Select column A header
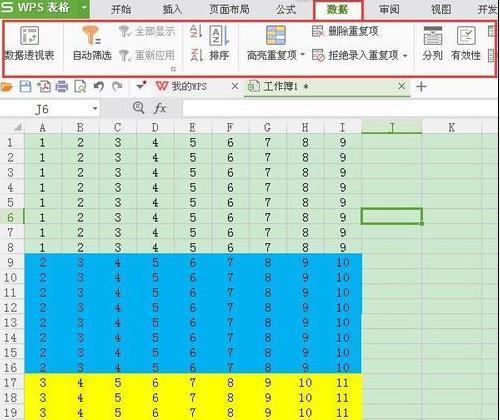 [x=43, y=127]
